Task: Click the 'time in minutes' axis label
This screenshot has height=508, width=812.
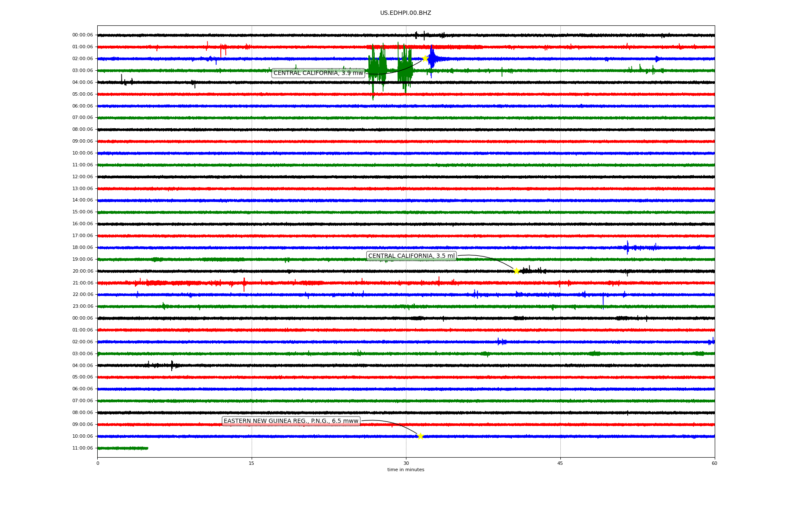Action: [x=406, y=469]
